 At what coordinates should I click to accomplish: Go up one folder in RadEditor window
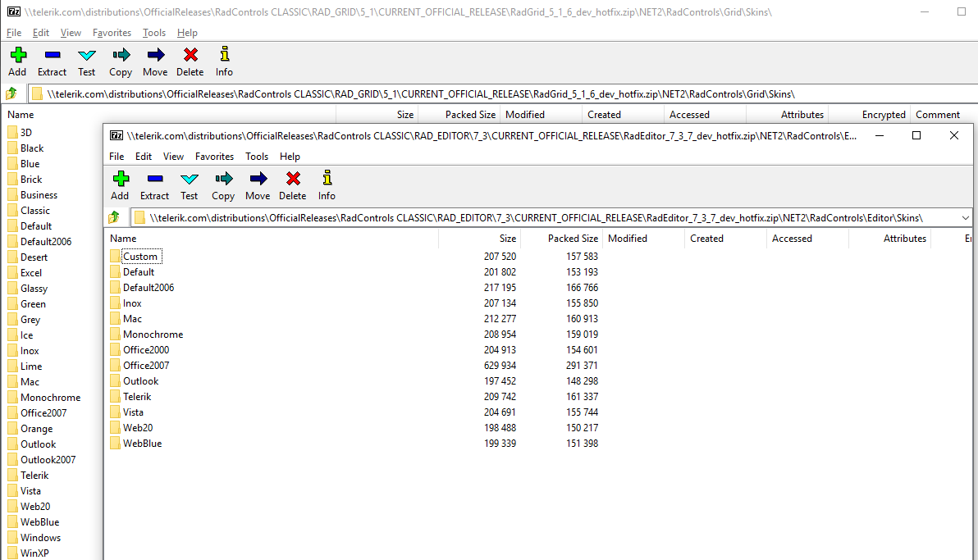114,217
